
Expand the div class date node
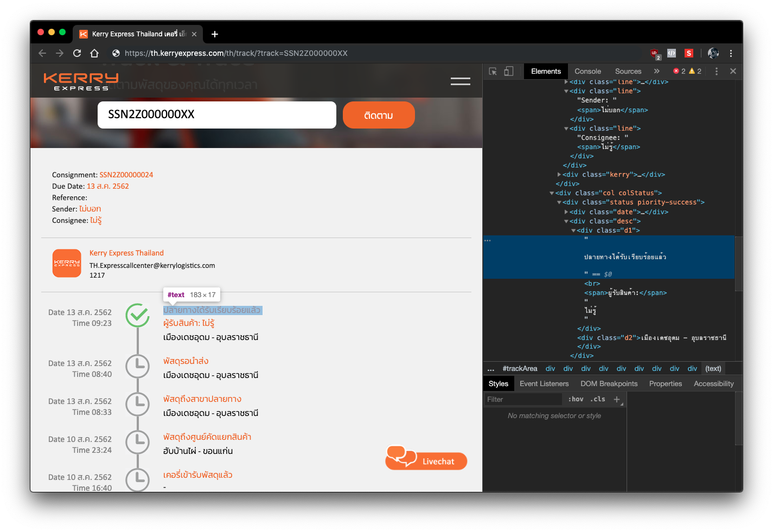(x=566, y=212)
